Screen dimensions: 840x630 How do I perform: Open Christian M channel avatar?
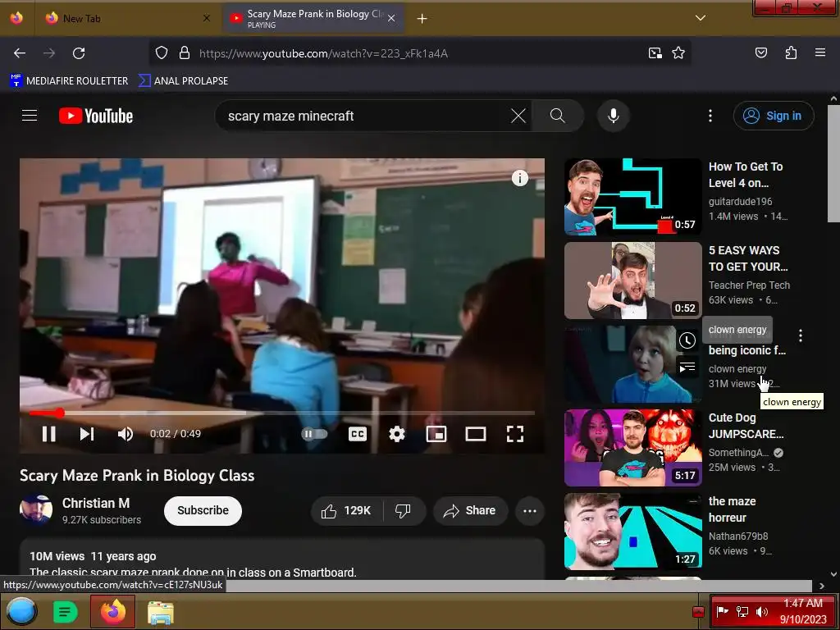[36, 510]
